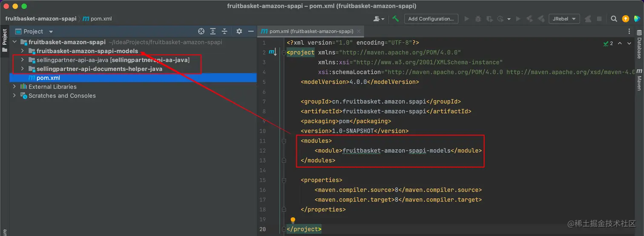This screenshot has width=644, height=236.
Task: Fold the modules block at line 11
Action: [x=283, y=141]
